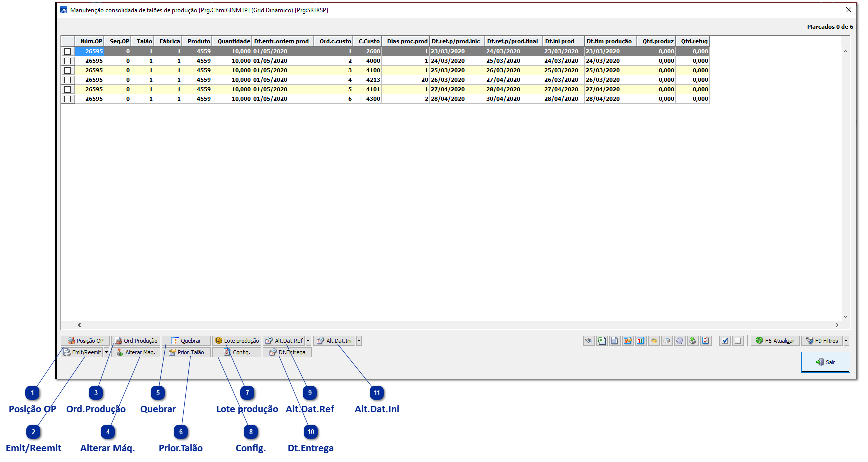Click the C.Custo column header
Viewport: 868px width, 462px height.
point(367,41)
